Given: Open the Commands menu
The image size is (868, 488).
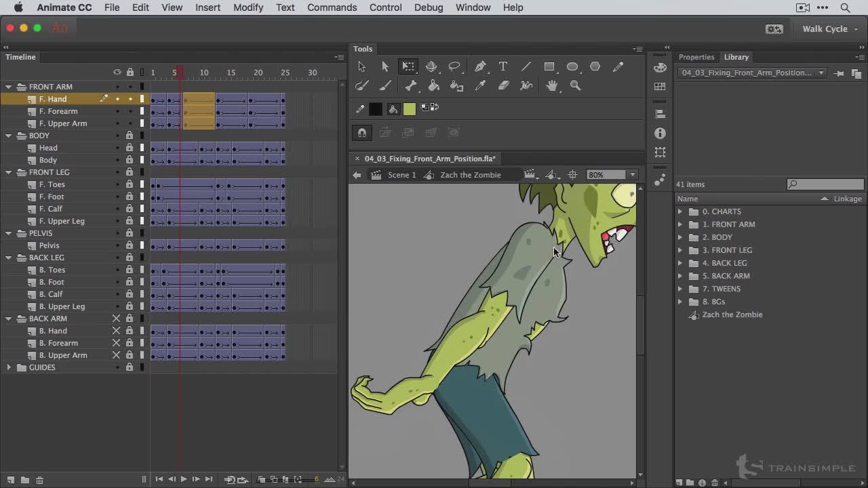Looking at the screenshot, I should (332, 7).
